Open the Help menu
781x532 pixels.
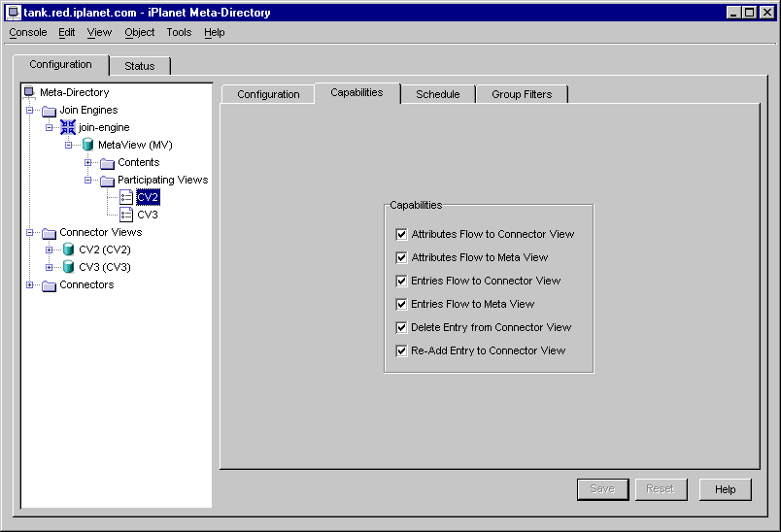[214, 32]
